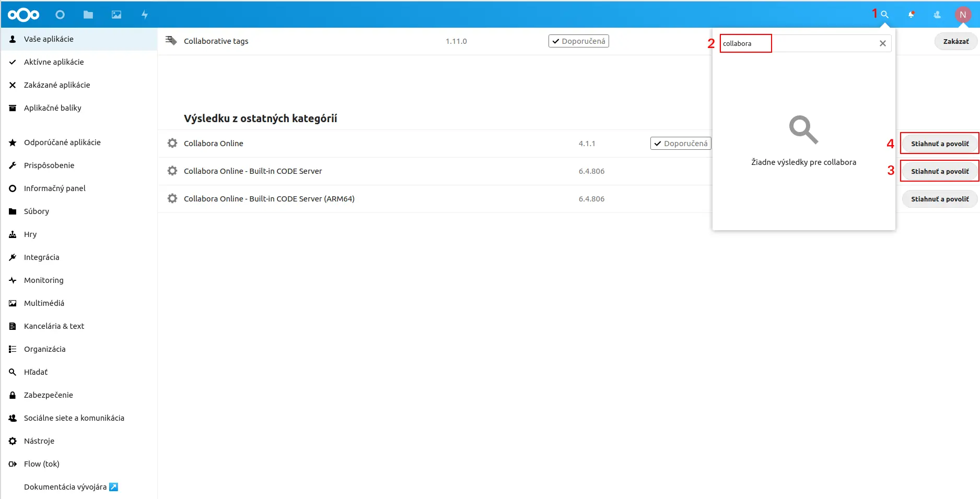The width and height of the screenshot is (980, 499).
Task: Open the Contacts menu icon
Action: click(937, 15)
